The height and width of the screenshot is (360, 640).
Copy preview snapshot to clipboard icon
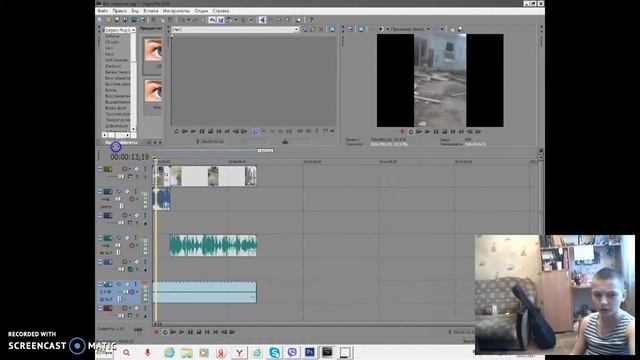tap(452, 29)
